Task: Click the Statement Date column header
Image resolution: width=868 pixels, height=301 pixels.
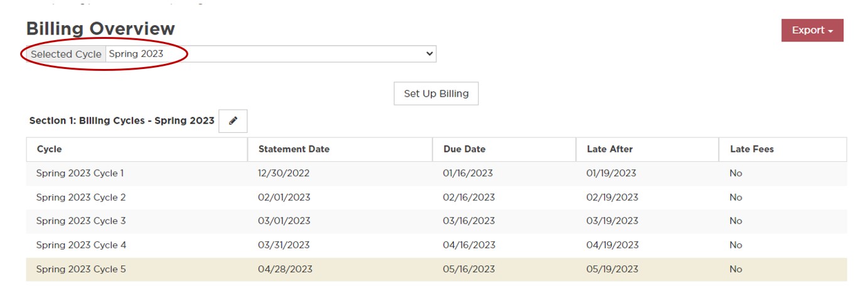Action: [294, 149]
